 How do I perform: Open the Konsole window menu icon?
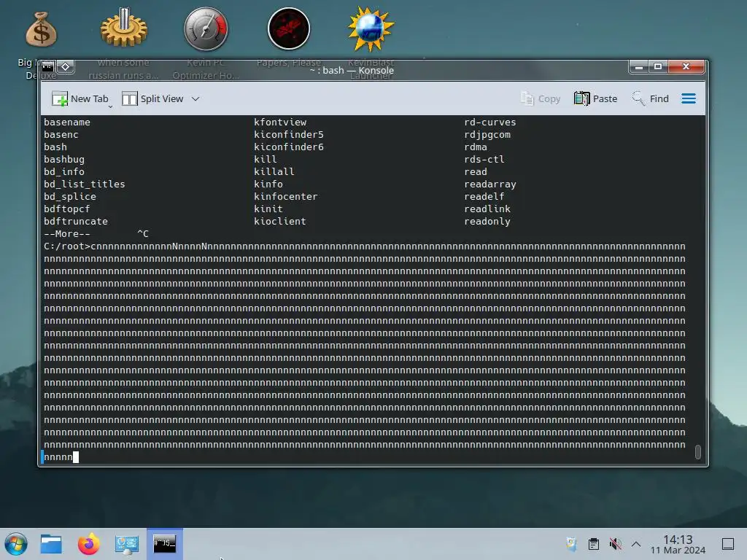tap(48, 66)
